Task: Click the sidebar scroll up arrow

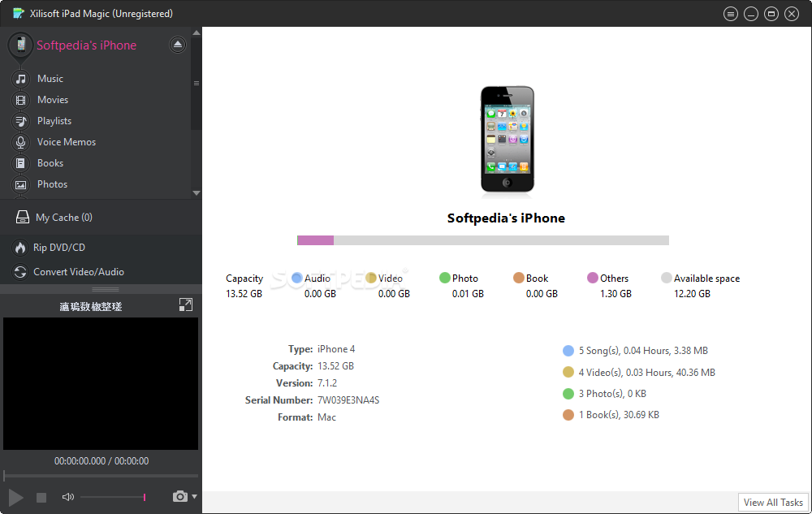Action: coord(197,32)
